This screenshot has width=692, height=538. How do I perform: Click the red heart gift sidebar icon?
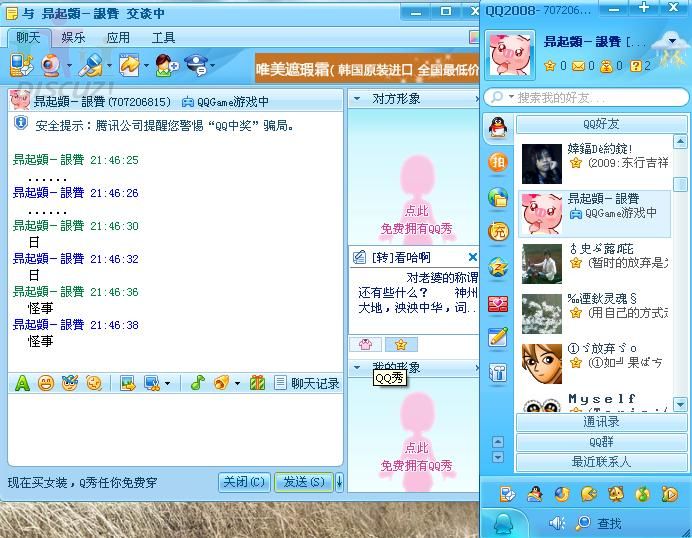(498, 304)
